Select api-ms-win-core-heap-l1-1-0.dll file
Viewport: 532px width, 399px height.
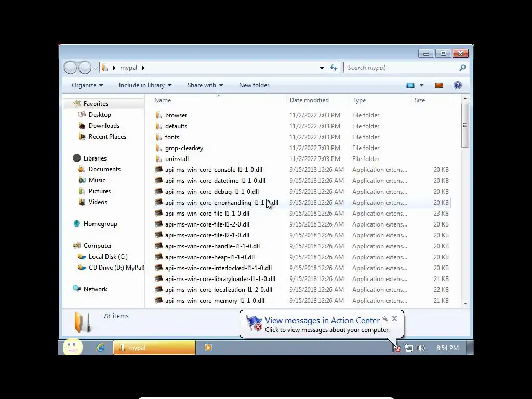210,257
